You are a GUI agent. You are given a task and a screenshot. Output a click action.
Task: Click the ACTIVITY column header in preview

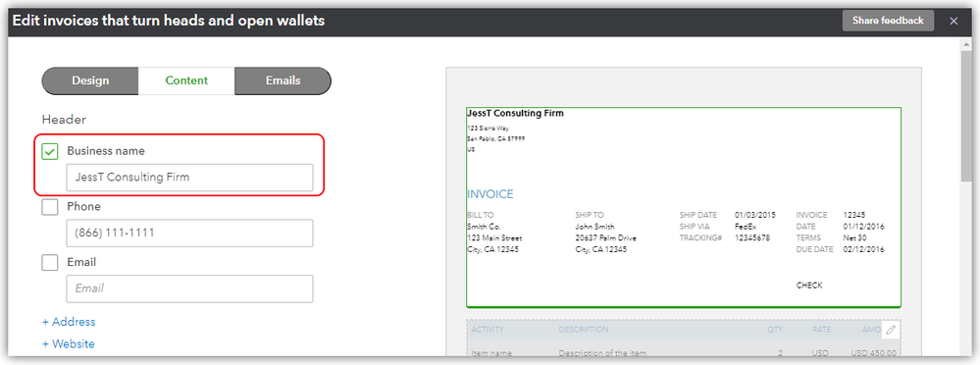488,330
